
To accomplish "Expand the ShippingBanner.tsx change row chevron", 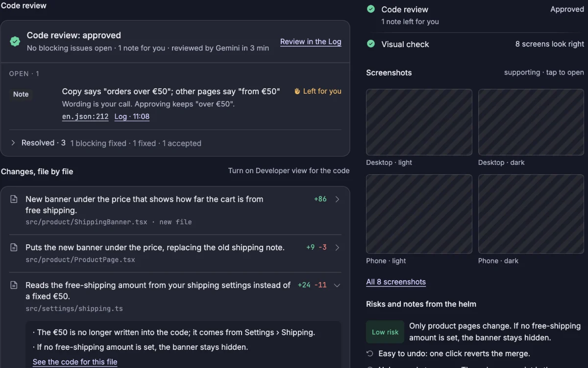I will (x=337, y=199).
